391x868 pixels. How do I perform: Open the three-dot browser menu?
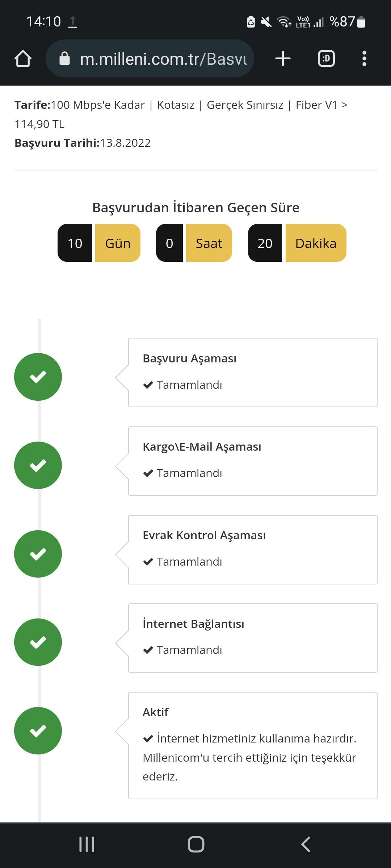pos(364,59)
